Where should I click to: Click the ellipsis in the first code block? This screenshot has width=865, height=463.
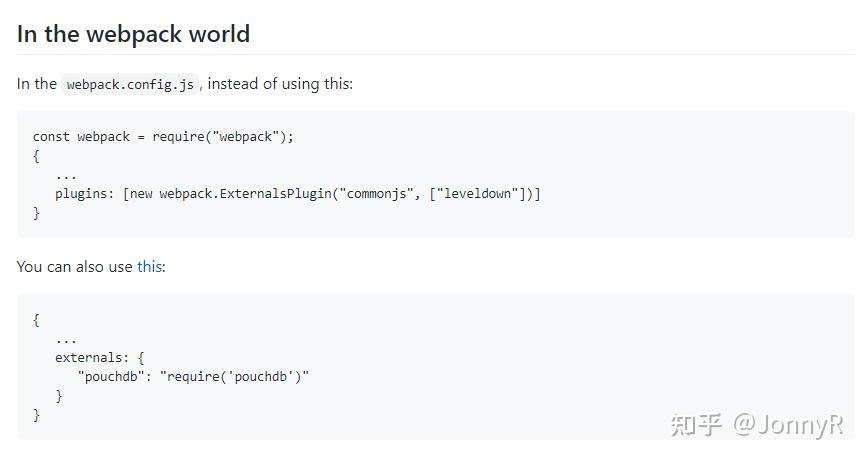click(66, 177)
